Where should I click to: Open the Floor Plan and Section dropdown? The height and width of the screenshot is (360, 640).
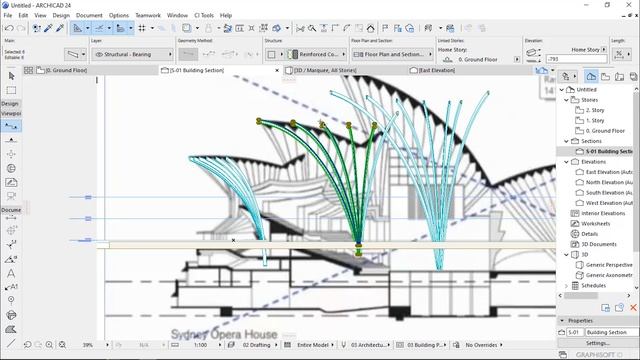[392, 54]
